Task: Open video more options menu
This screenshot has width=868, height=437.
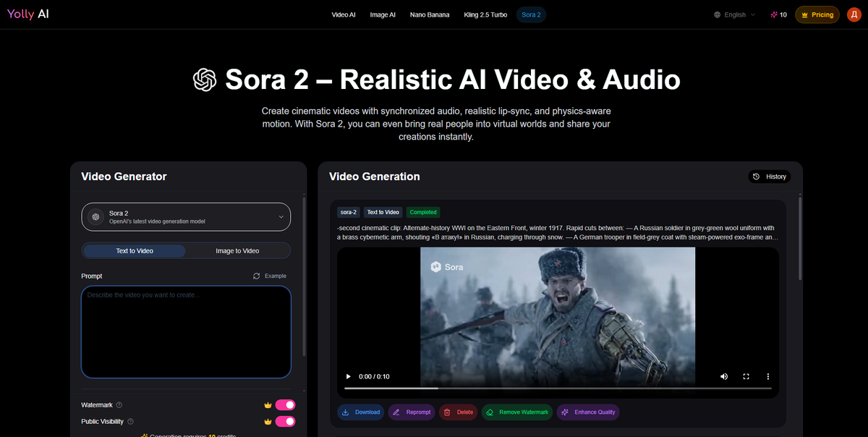Action: (x=768, y=376)
